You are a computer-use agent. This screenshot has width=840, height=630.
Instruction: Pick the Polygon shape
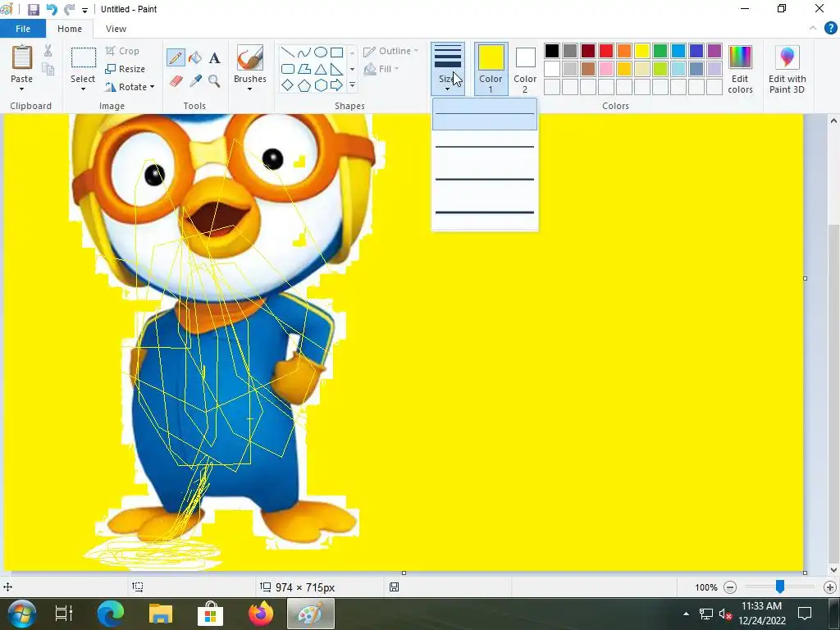click(x=304, y=69)
